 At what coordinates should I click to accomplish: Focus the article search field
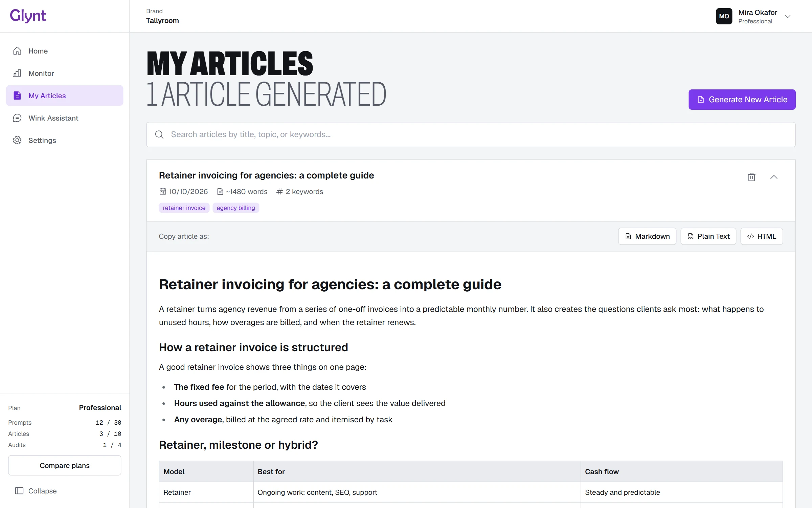pyautogui.click(x=471, y=134)
